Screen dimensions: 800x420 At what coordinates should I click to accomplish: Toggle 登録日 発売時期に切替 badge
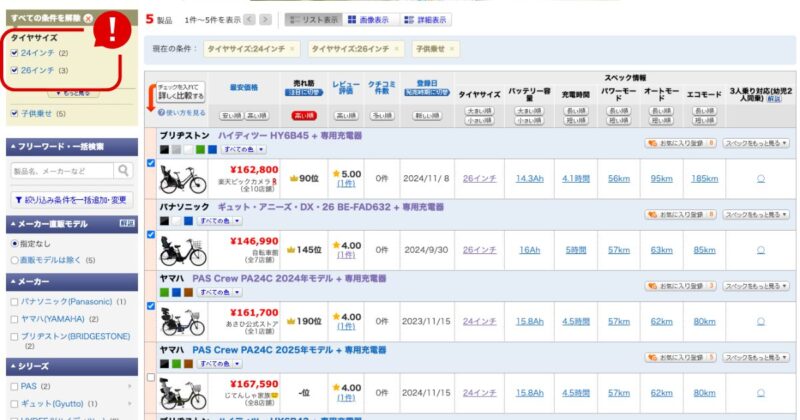[427, 92]
